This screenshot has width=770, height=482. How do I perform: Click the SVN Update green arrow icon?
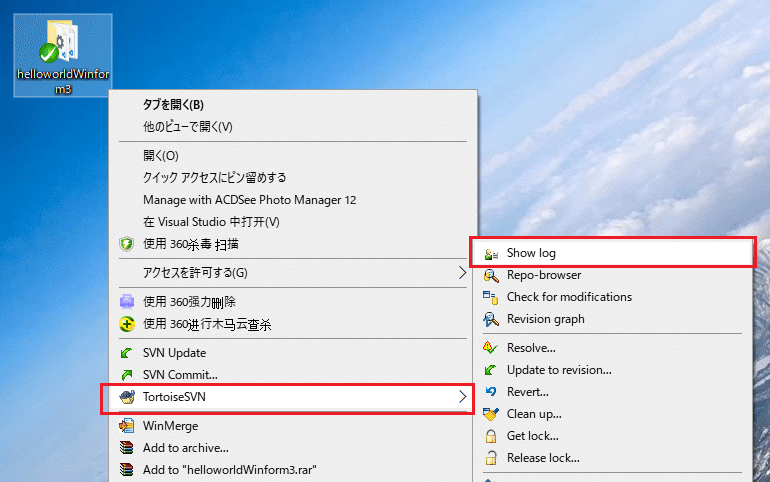pyautogui.click(x=127, y=353)
